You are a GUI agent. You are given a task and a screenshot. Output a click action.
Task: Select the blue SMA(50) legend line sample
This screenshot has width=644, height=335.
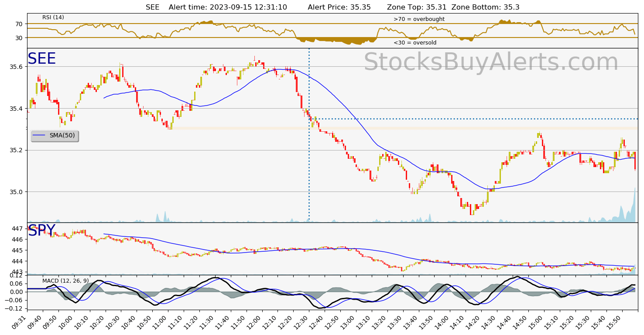point(39,136)
